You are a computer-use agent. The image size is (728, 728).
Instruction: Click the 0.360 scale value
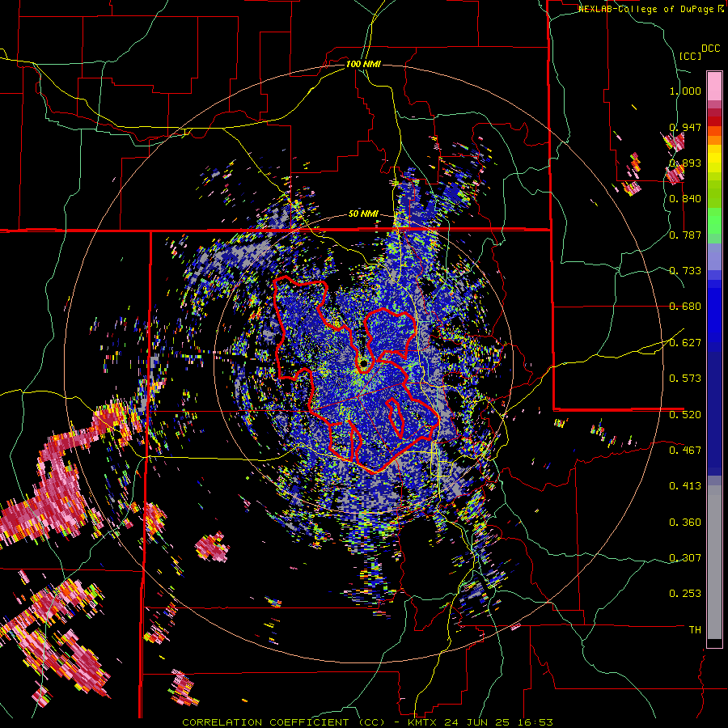click(685, 523)
